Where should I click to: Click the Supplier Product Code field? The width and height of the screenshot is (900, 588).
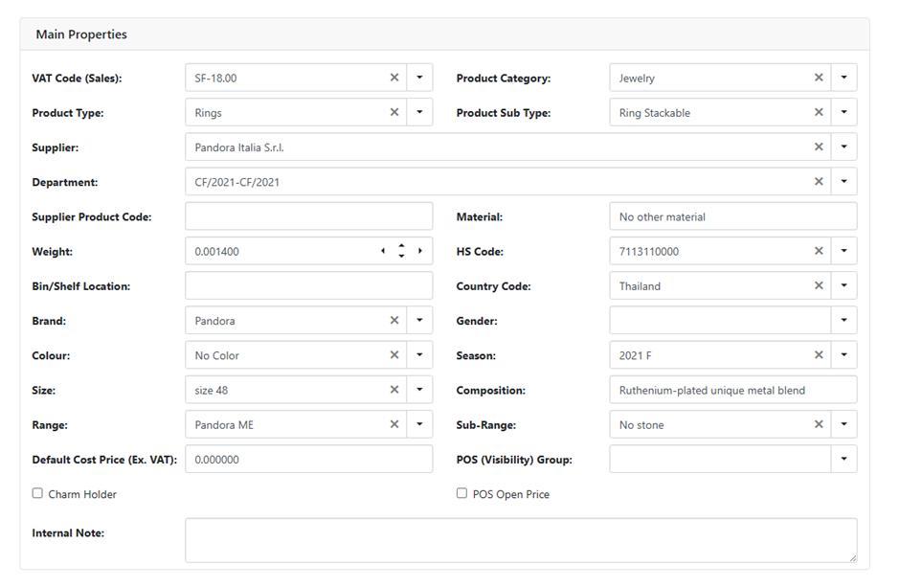pos(308,216)
